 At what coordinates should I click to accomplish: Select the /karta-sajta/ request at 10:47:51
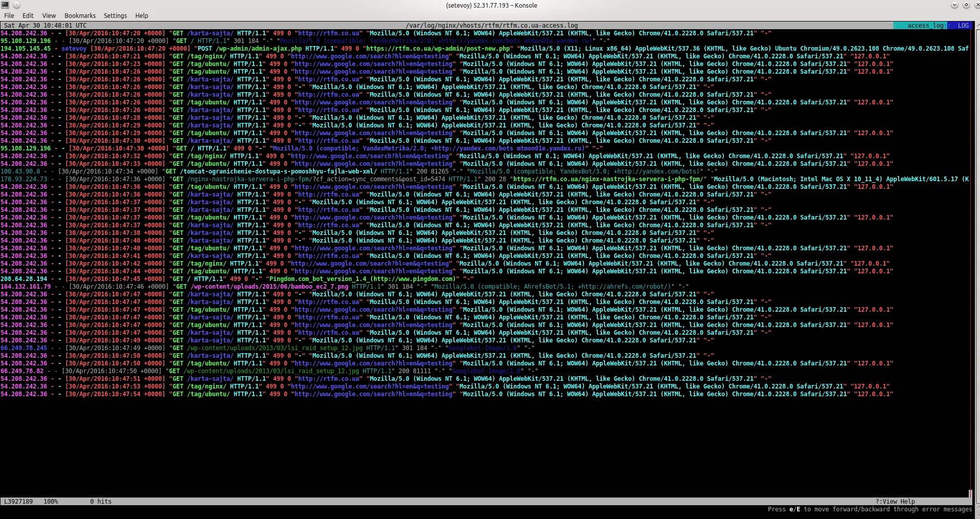click(x=386, y=379)
